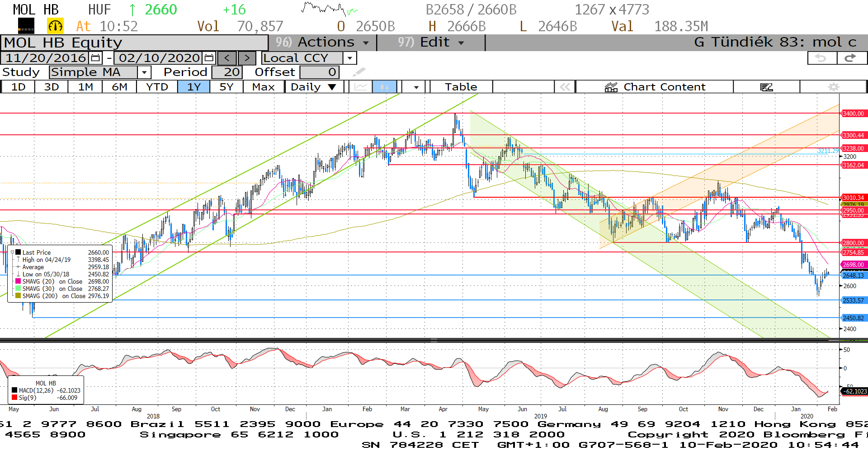Click the start date field 11/20/2016
Image resolution: width=868 pixels, height=470 pixels.
[45, 58]
